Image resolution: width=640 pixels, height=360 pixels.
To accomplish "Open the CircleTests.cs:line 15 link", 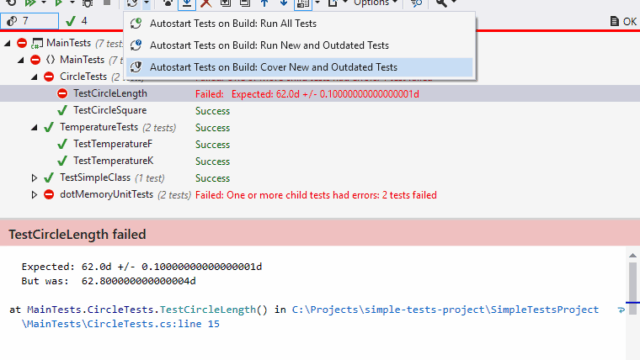I will click(x=120, y=324).
